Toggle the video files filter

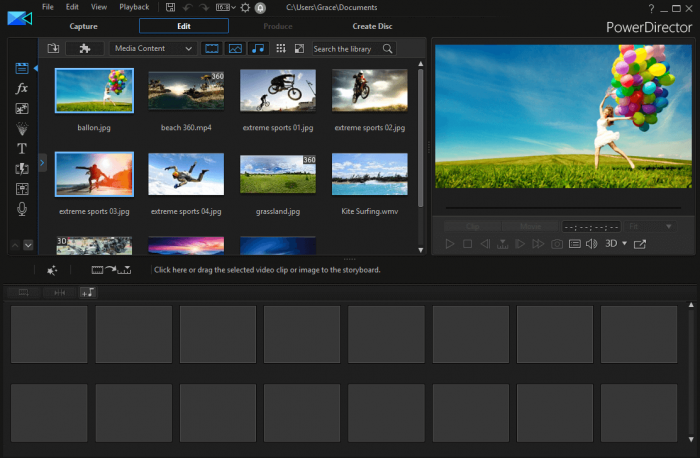pos(212,48)
